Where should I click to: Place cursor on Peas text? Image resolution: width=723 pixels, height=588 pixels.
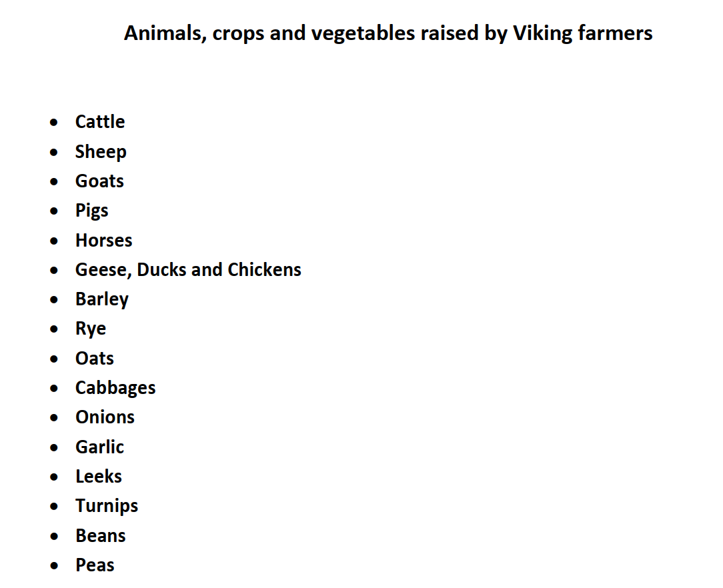pos(95,565)
